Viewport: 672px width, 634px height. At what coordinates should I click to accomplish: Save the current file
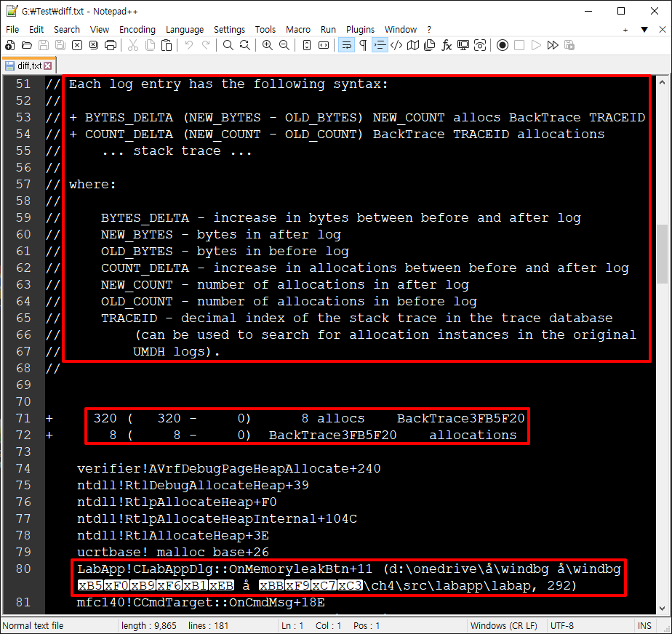pyautogui.click(x=44, y=45)
